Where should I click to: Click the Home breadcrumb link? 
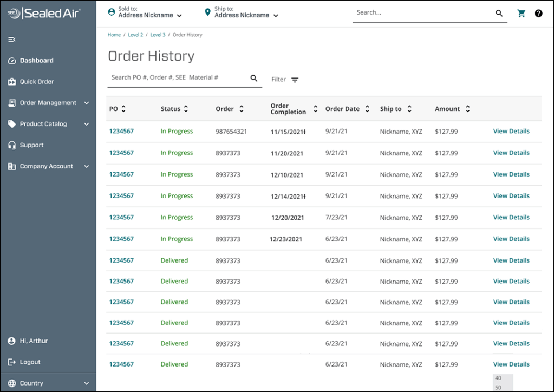[x=114, y=35]
